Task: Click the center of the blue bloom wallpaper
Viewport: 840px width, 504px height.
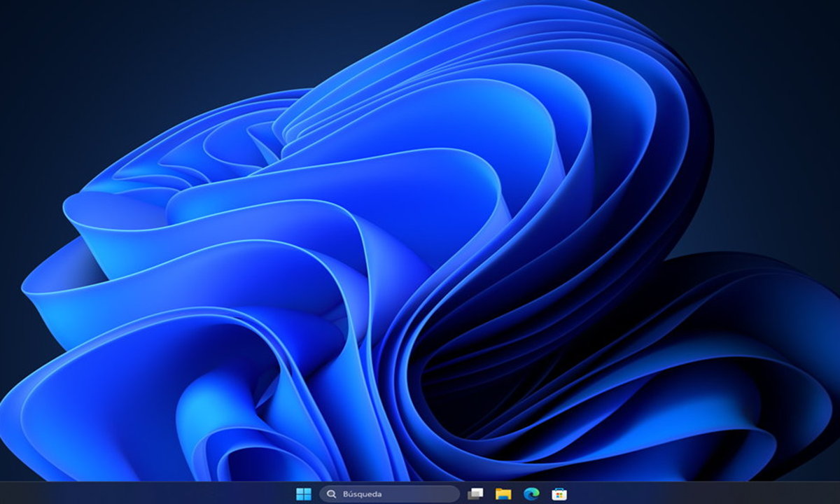Action: [x=420, y=252]
